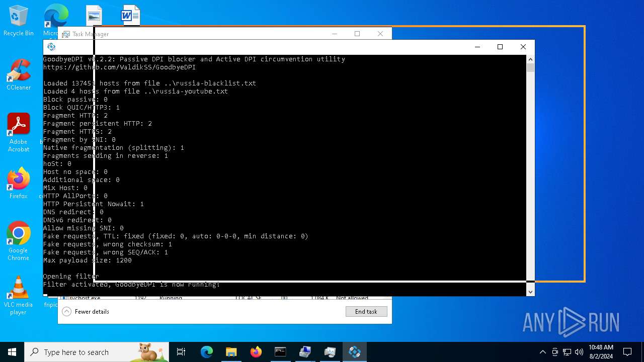Close the GoodbyeDPI console window
Screen dimensions: 644x362
click(x=523, y=47)
